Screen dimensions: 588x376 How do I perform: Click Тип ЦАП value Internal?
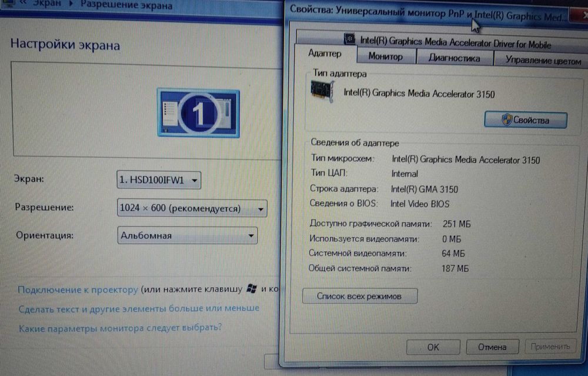405,174
